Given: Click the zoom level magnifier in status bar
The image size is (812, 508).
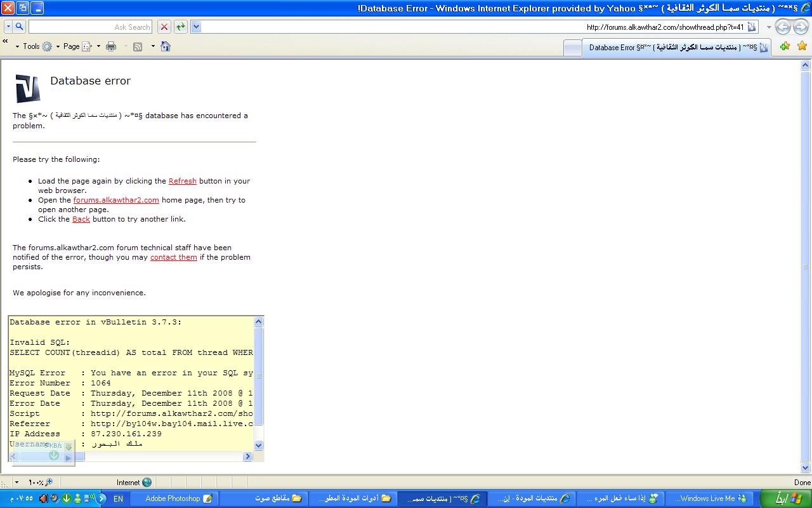Looking at the screenshot, I should pos(49,483).
